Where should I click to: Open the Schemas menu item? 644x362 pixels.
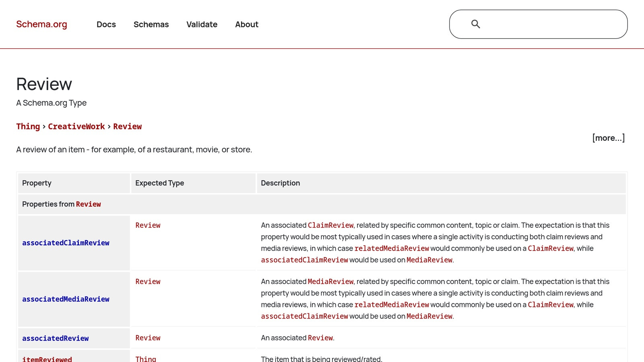(151, 25)
